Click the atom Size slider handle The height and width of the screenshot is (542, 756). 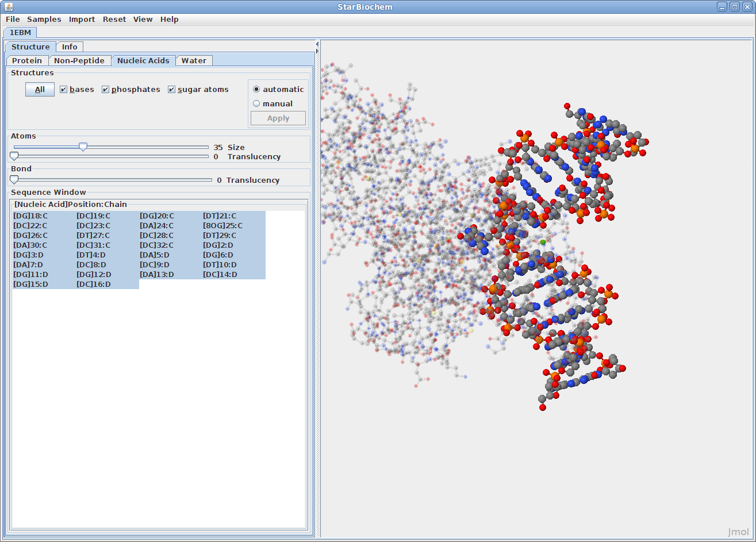(x=83, y=147)
